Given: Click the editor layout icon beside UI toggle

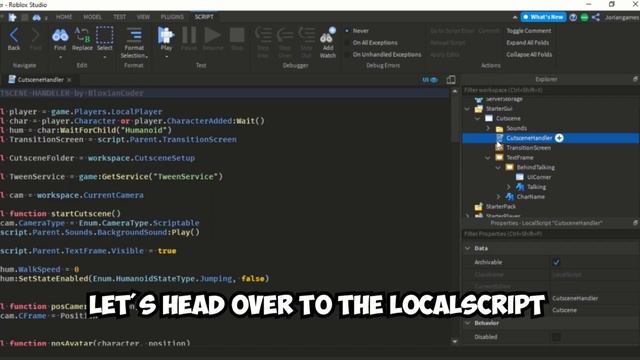Looking at the screenshot, I should [x=451, y=80].
